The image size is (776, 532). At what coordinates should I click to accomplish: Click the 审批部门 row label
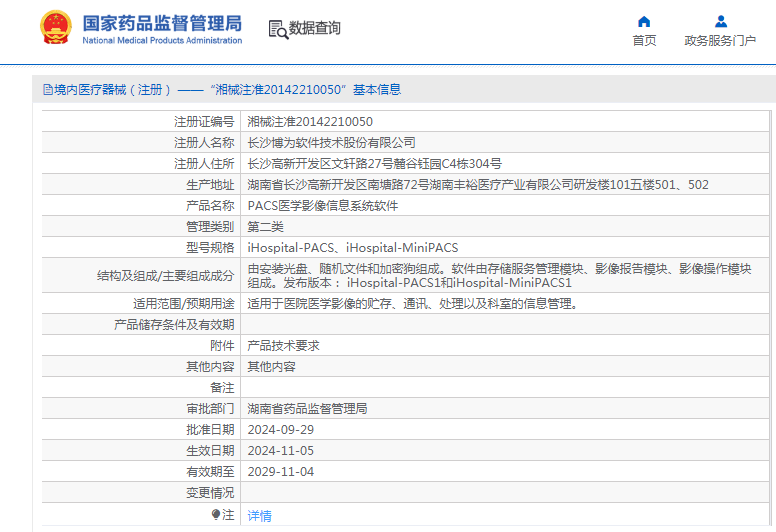(x=210, y=409)
